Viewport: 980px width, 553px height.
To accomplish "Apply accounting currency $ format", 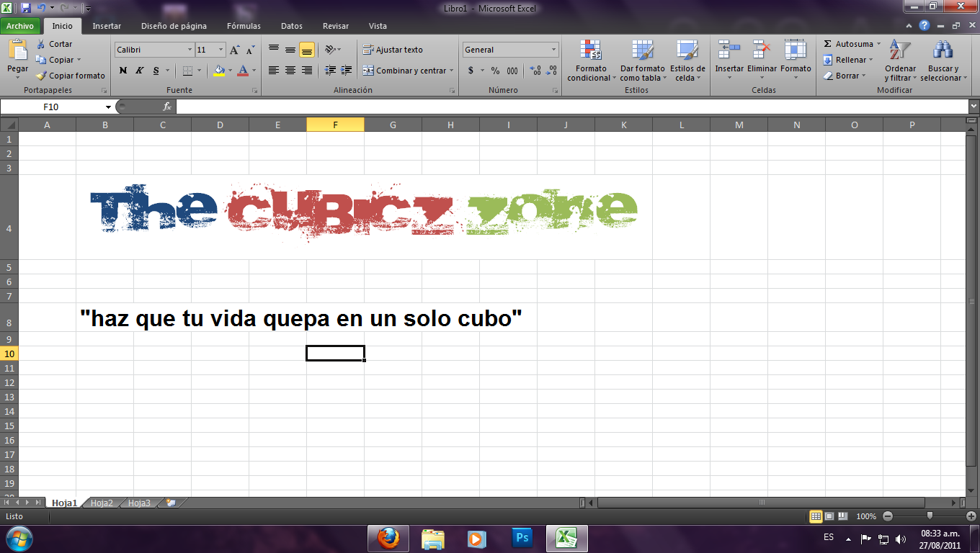I will pyautogui.click(x=471, y=71).
